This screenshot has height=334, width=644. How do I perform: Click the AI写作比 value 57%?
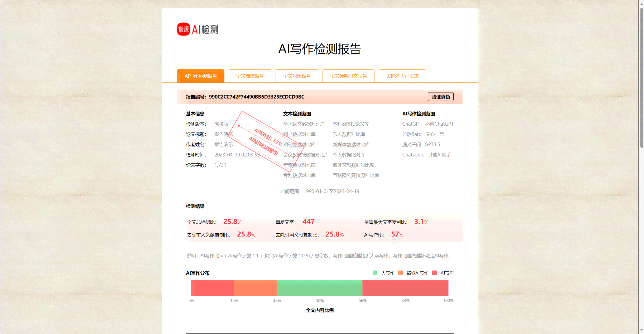397,234
